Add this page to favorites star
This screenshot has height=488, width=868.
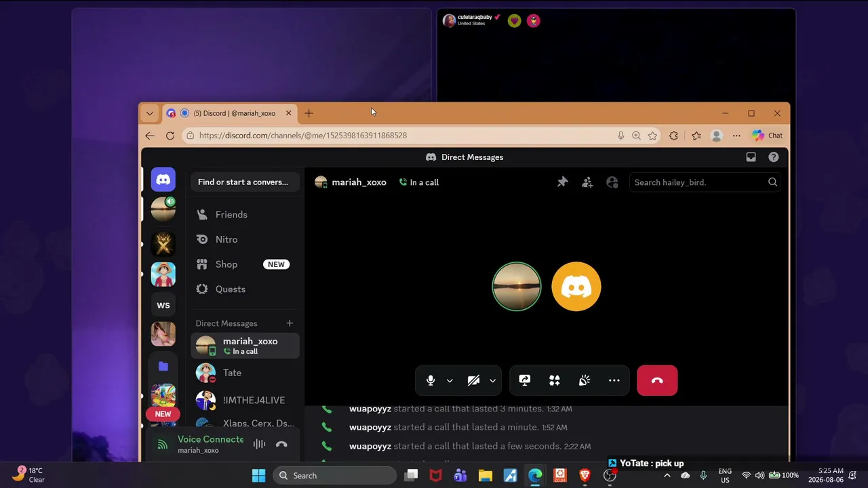click(x=652, y=136)
